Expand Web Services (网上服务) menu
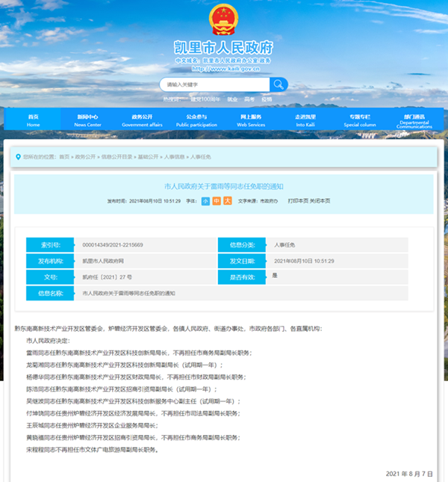Screen dimensions: 448x482 click(251, 120)
